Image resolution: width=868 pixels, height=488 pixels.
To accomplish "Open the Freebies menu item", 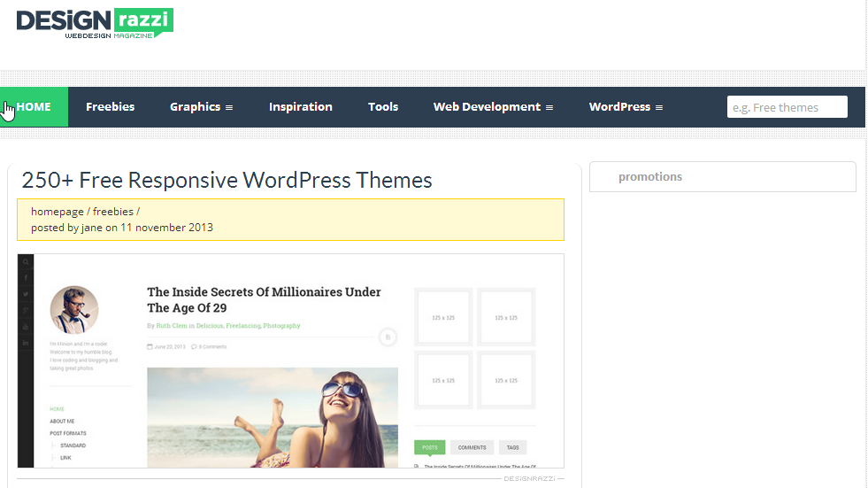I will coord(111,107).
